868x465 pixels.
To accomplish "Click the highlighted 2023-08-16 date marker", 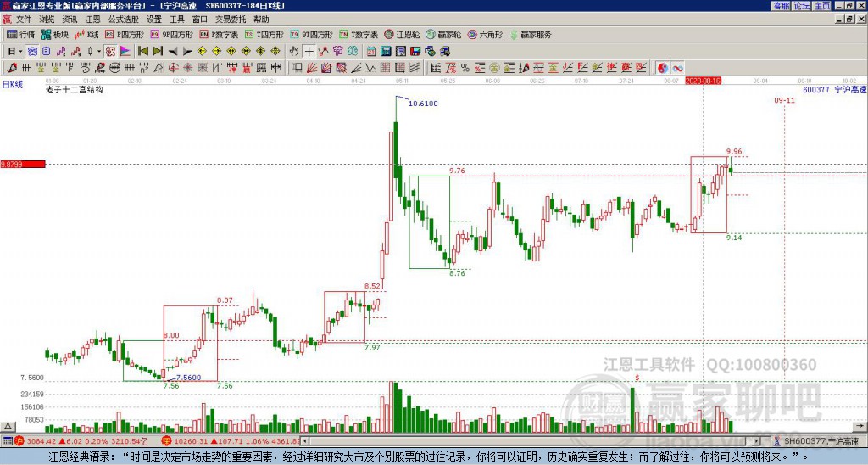I will click(703, 81).
